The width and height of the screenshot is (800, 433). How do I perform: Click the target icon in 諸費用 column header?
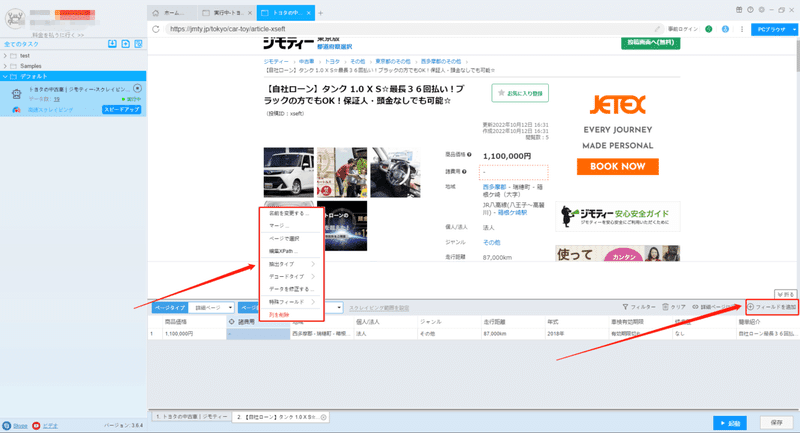point(231,322)
